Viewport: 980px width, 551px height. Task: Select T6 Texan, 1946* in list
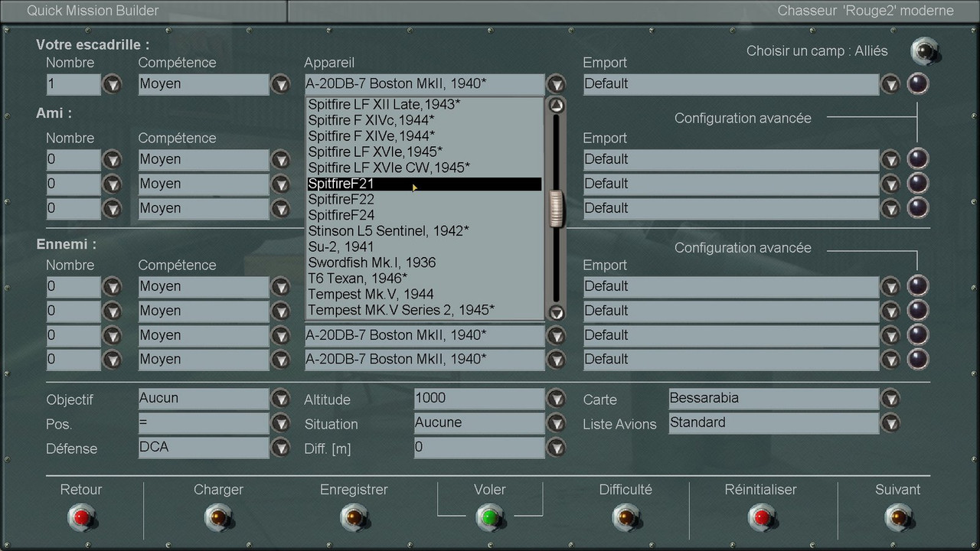coord(424,279)
